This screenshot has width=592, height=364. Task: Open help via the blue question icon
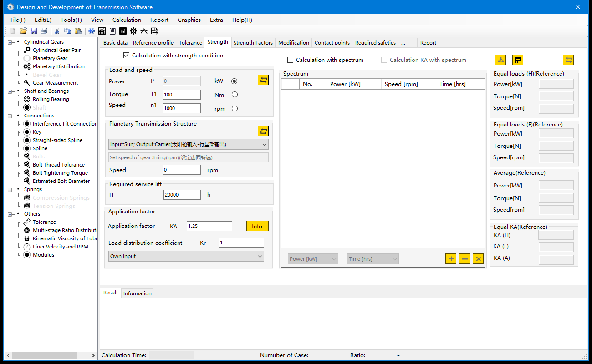[x=92, y=31]
